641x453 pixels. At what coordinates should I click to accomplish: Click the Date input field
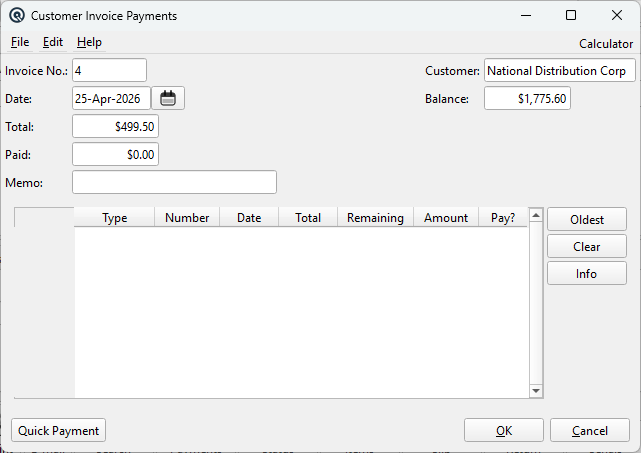pos(111,98)
